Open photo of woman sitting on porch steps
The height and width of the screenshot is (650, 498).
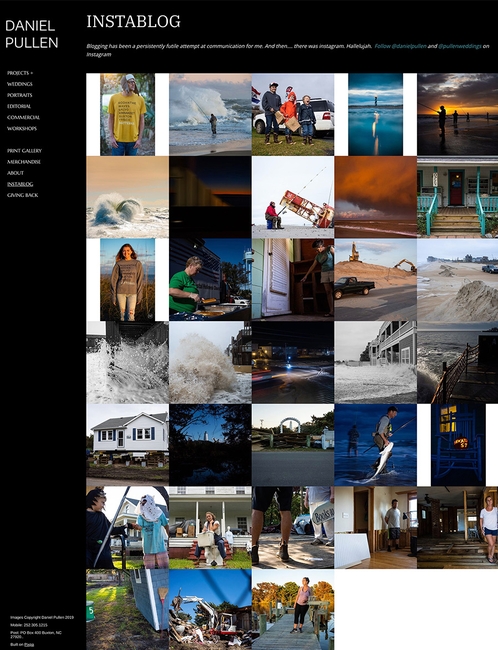pyautogui.click(x=210, y=528)
